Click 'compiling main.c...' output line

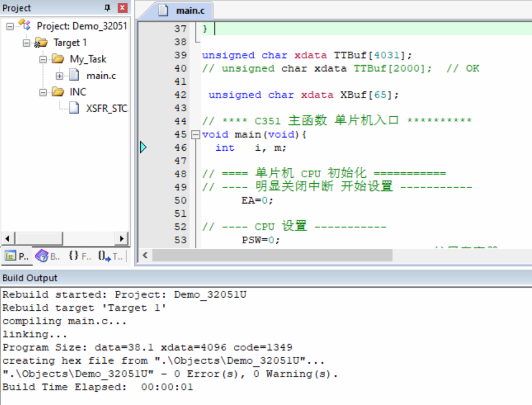coord(64,321)
